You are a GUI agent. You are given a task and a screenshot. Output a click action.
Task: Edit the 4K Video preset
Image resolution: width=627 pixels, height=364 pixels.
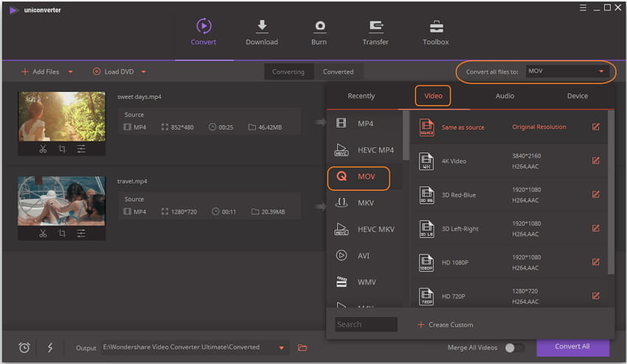pos(595,161)
